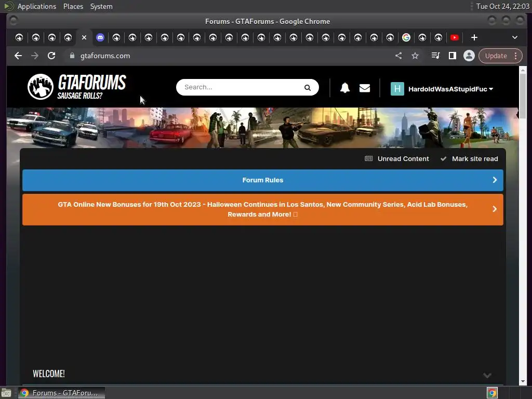The height and width of the screenshot is (399, 532).
Task: Click the GTA header banner image
Action: (262, 128)
